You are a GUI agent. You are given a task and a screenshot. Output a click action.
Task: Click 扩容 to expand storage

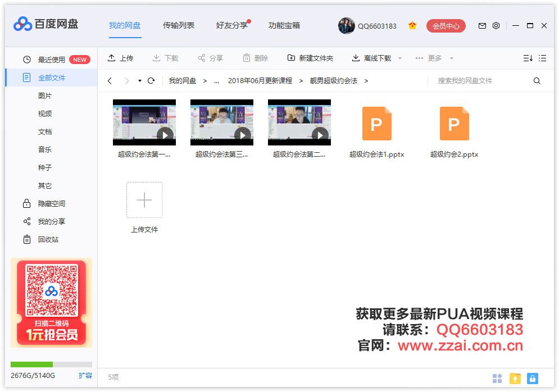[x=85, y=376]
